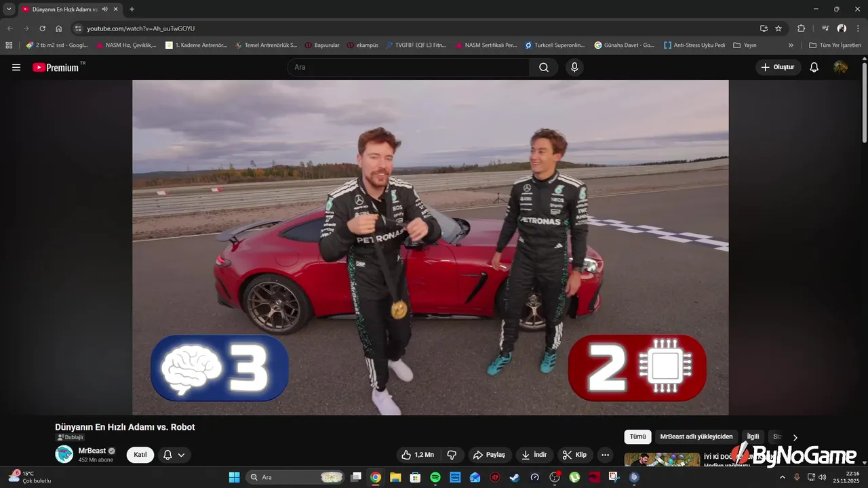Open tab search dropdown arrow
Image resolution: width=868 pixels, height=488 pixels.
(x=9, y=9)
